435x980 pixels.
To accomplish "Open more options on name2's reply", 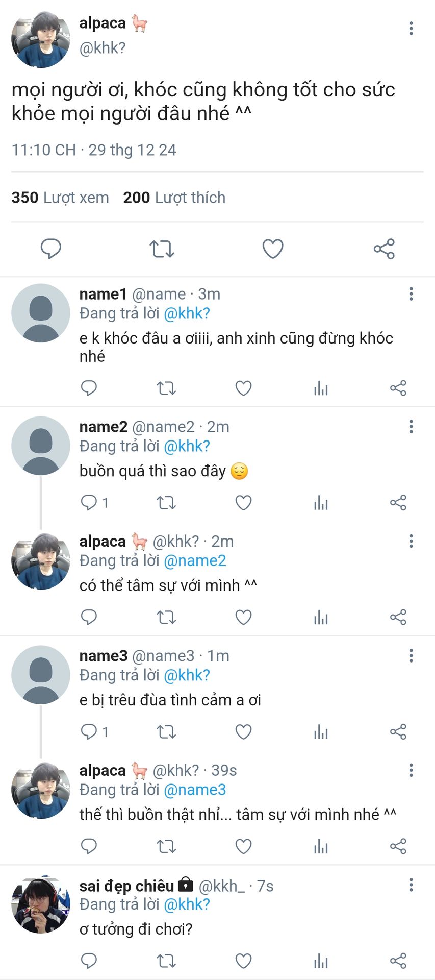I will 411,427.
